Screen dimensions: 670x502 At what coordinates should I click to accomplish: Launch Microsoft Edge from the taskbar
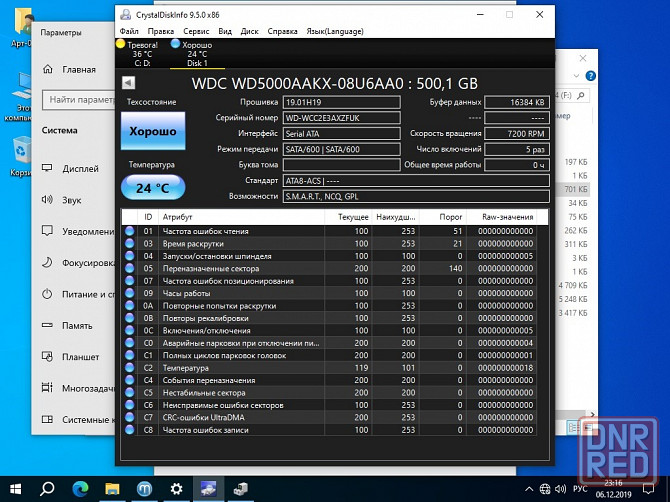pyautogui.click(x=80, y=488)
